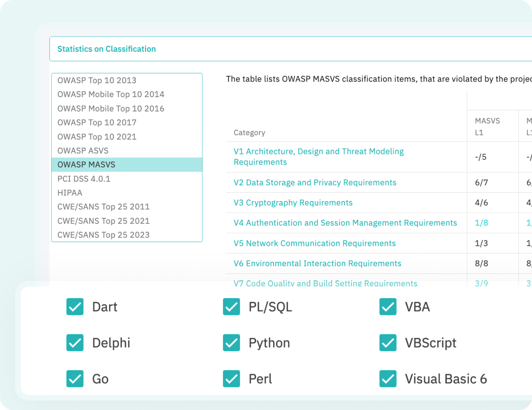Open V2 Data Storage and Privacy Requirements
Screen dimensions: 532x410
[x=315, y=182]
